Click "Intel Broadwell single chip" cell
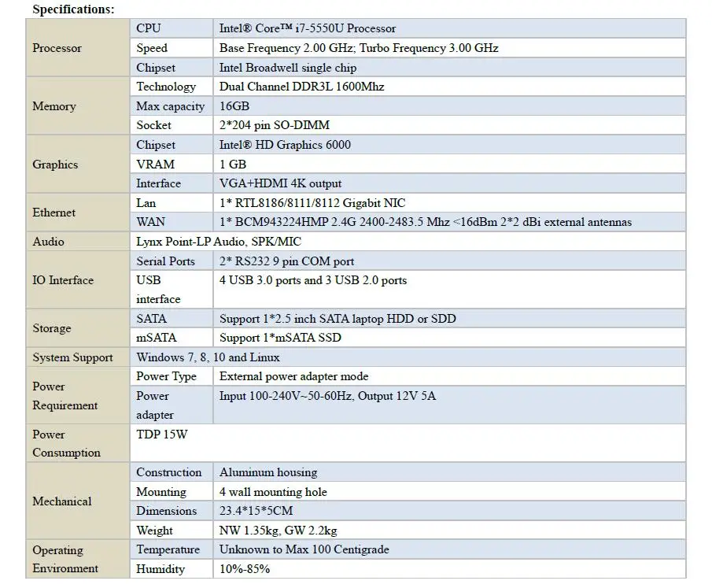This screenshot has height=588, width=712. click(449, 67)
